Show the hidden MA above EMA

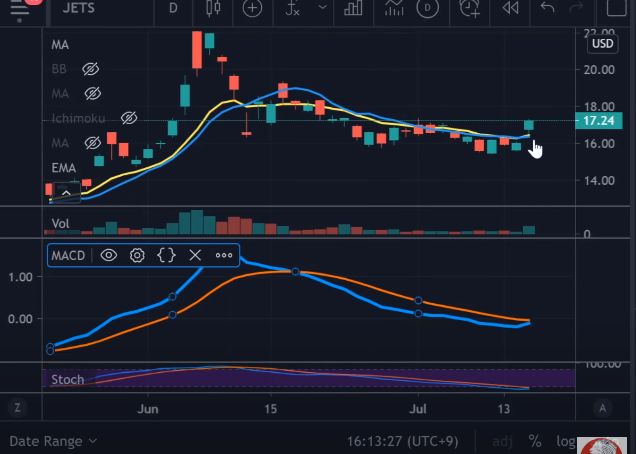[92, 143]
